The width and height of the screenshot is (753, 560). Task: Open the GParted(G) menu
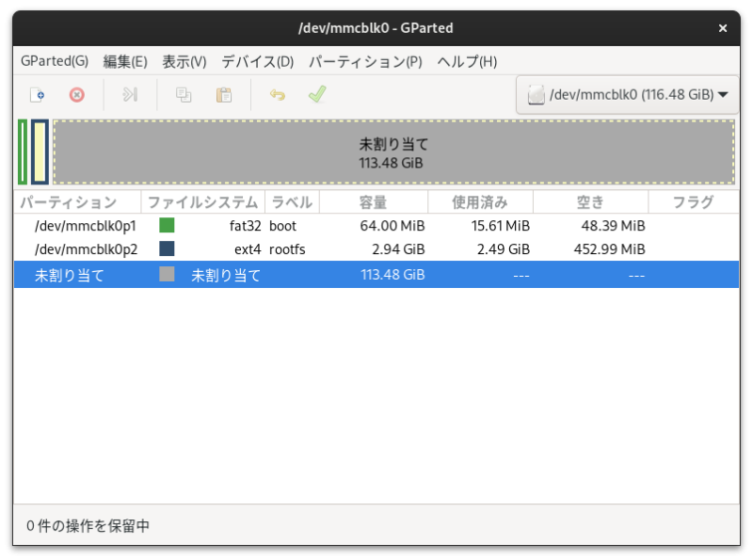[x=55, y=61]
